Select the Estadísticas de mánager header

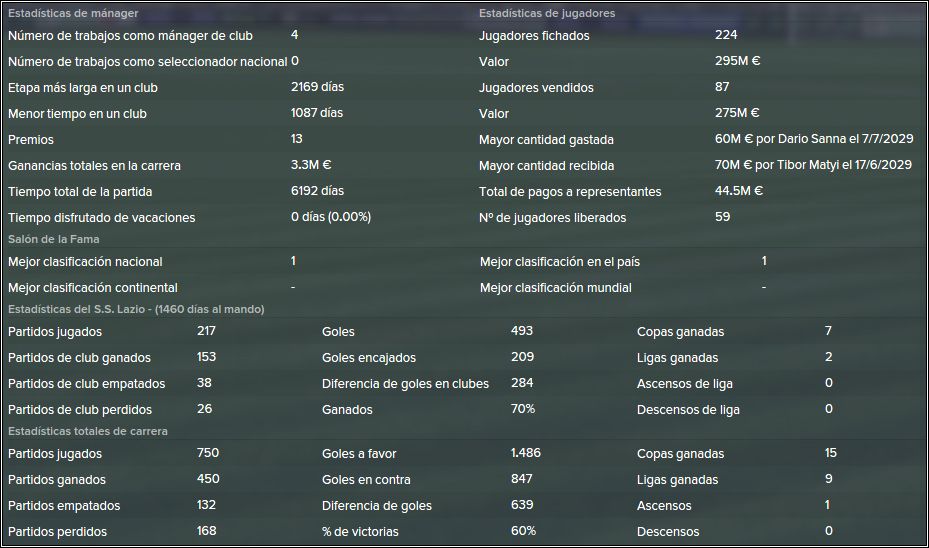pos(73,13)
